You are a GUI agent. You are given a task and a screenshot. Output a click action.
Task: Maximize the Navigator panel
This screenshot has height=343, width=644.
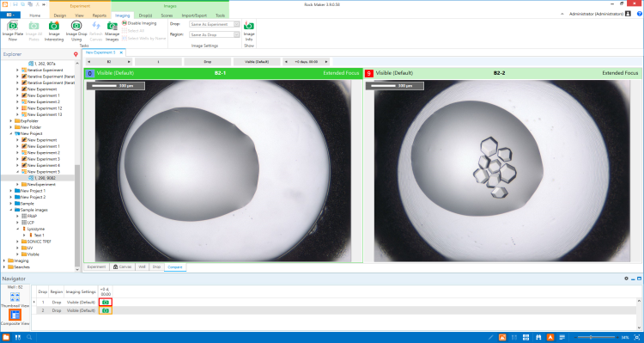click(639, 279)
